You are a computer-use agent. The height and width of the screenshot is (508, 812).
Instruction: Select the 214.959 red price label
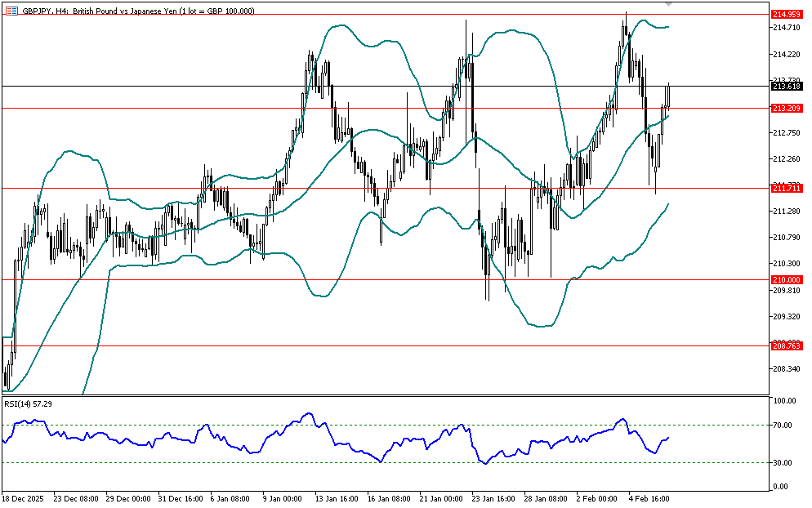(786, 15)
